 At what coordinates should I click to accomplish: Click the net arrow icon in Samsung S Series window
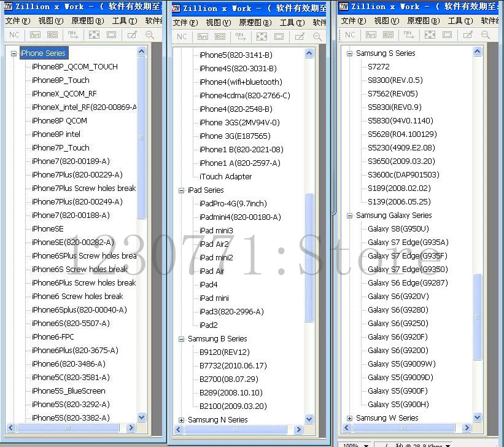click(408, 35)
